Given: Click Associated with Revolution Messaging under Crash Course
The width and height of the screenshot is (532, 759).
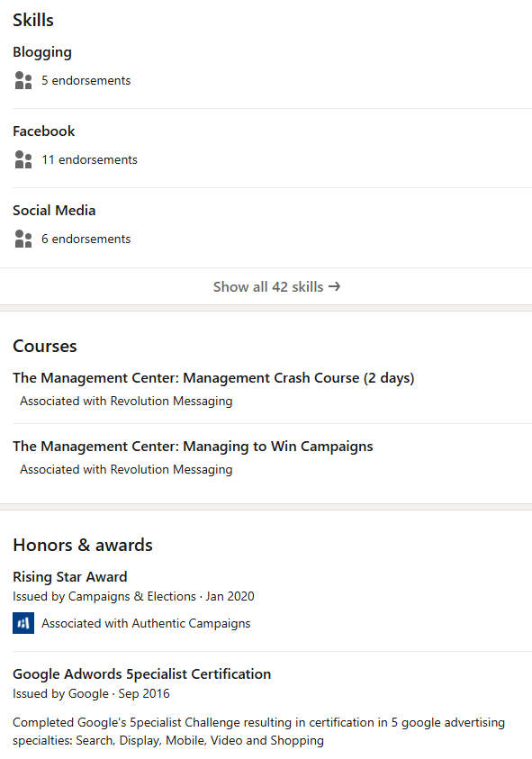Looking at the screenshot, I should 126,402.
